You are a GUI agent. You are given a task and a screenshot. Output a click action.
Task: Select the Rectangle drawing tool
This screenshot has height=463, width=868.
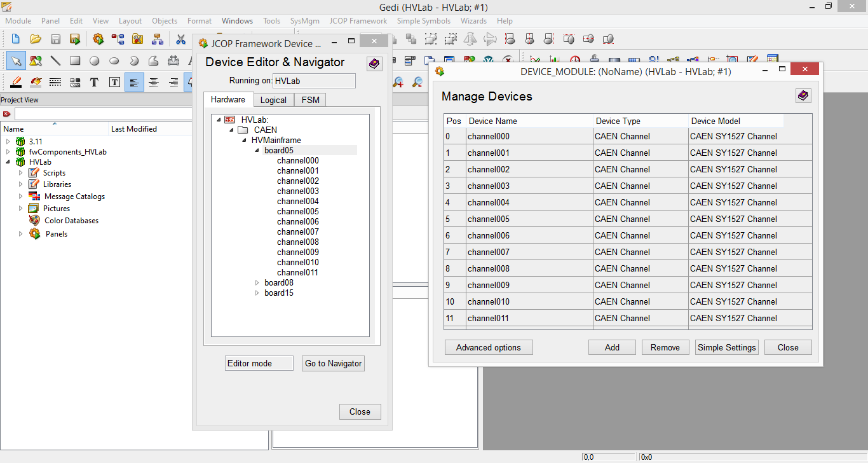[75, 61]
